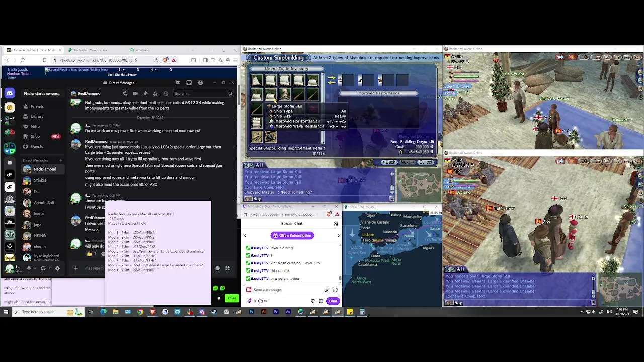644x362 pixels.
Task: Click the Discord search field
Action: [204, 93]
